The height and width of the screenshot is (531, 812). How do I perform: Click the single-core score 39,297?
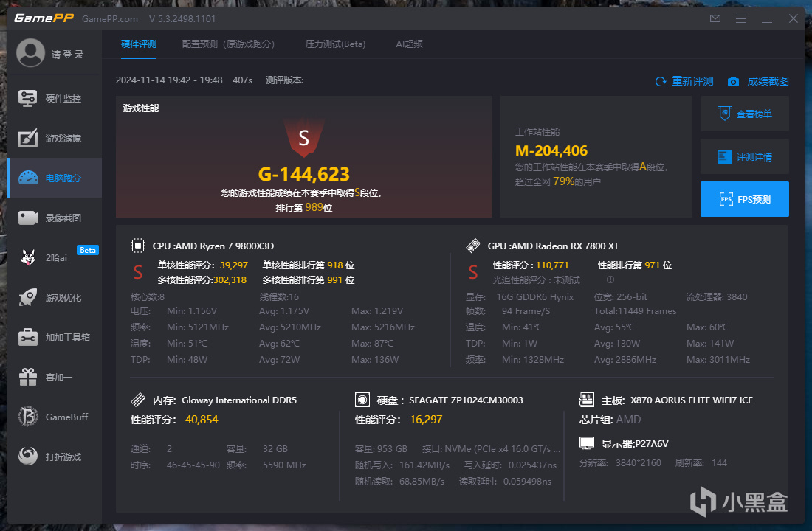coord(233,265)
